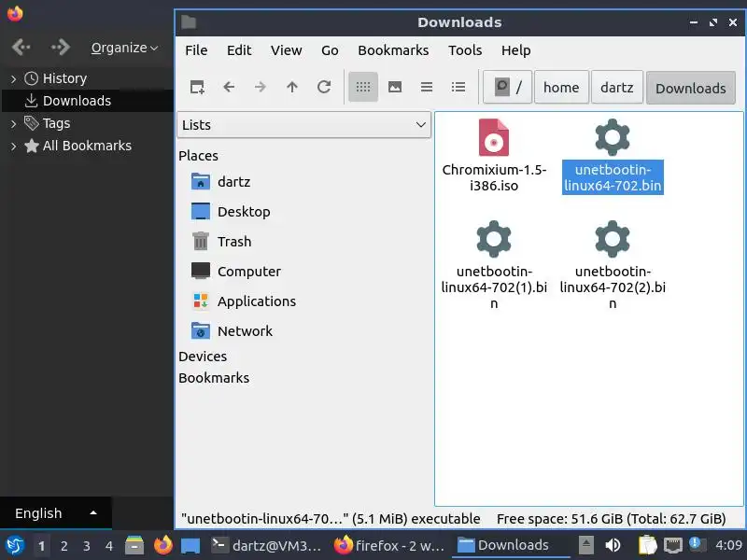Navigate to dartz path segment
Screen dimensions: 747x560
pos(617,87)
